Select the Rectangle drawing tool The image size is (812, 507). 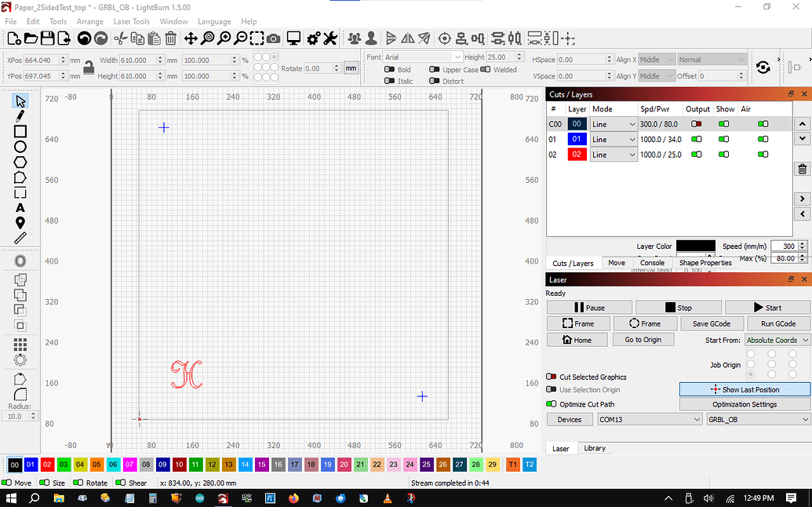tap(20, 132)
